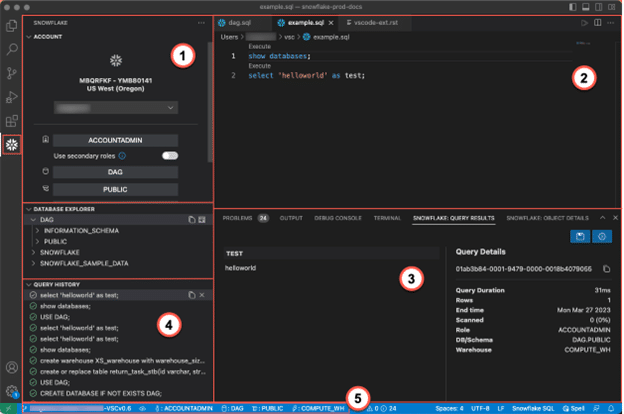The image size is (624, 414).
Task: Run the file with play icon
Action: [x=584, y=23]
